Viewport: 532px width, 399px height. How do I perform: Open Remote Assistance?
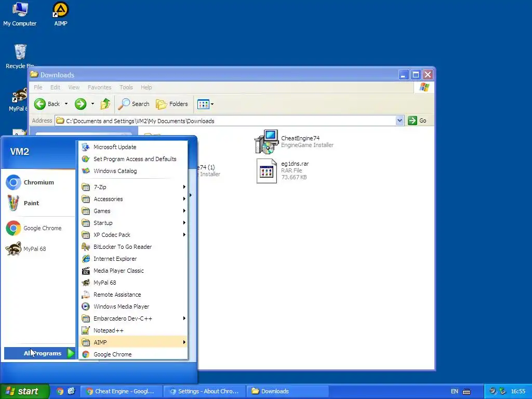point(133,295)
